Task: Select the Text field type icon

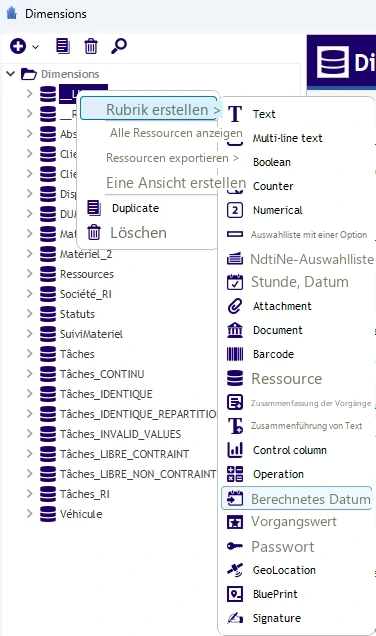Action: pyautogui.click(x=235, y=114)
